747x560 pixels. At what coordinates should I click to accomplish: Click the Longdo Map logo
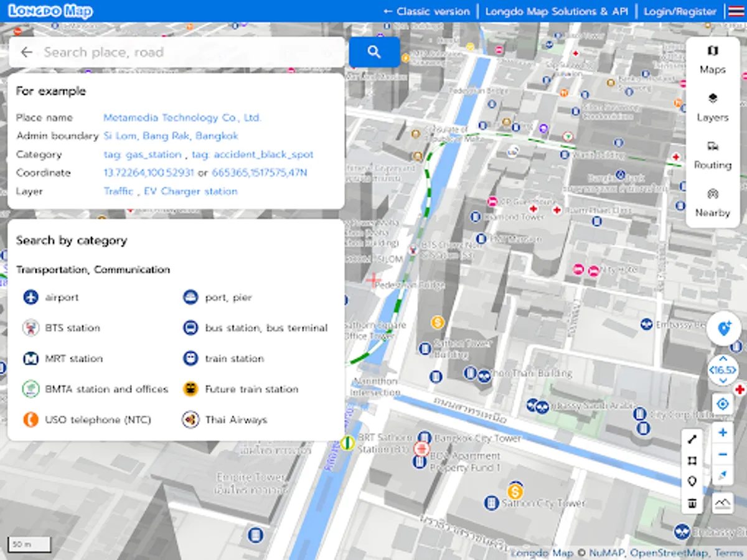(x=51, y=11)
